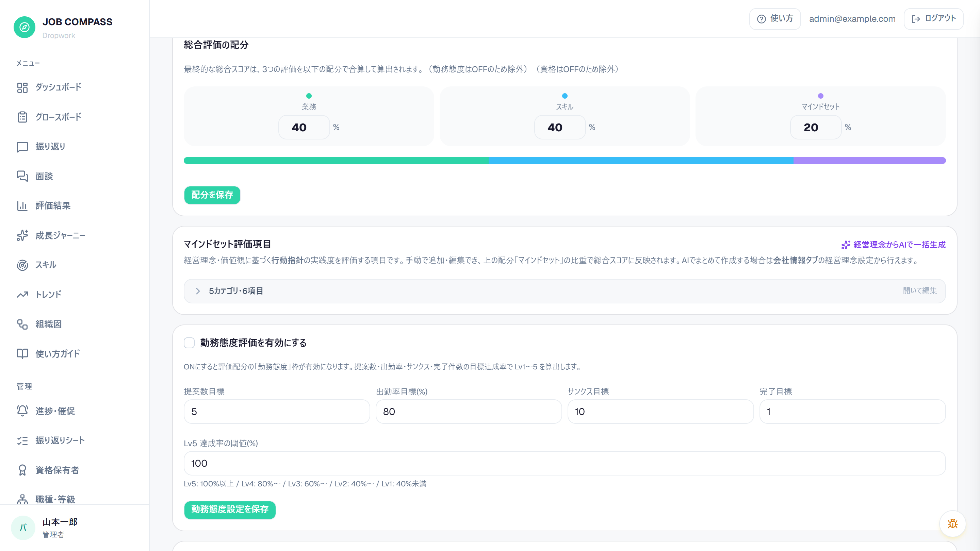Enable the 勤務態度評価を有効にする checkbox
Viewport: 980px width, 551px height.
tap(189, 343)
